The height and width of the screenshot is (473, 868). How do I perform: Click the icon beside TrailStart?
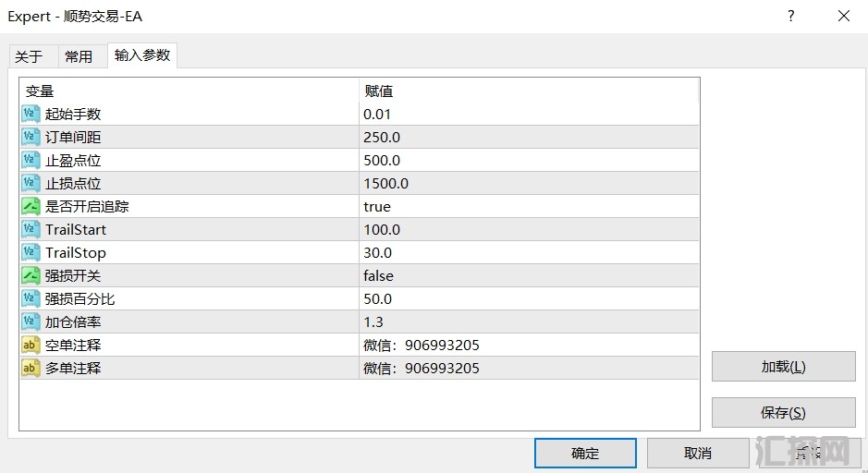(31, 230)
